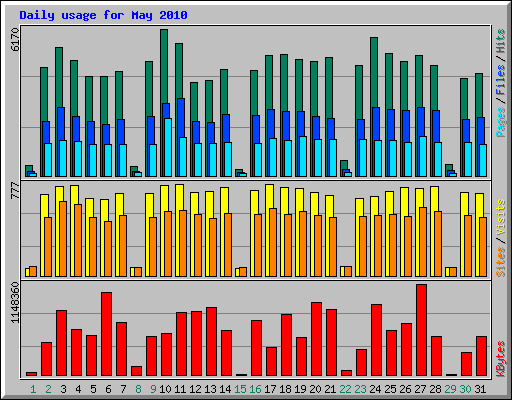Click the 'Daily usage for May 2010' title
Viewport: 512px width, 400px height.
point(103,15)
